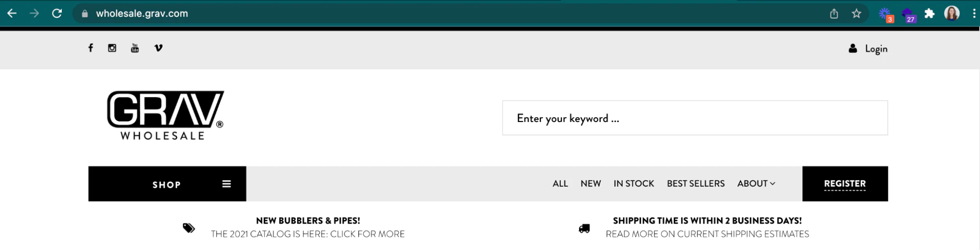Viewport: 980px width, 250px height.
Task: Open the YouTube social icon
Action: (x=135, y=48)
